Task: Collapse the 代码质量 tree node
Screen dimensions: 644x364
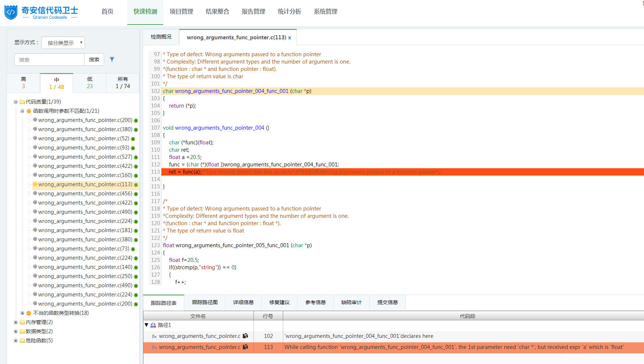Action: click(16, 102)
